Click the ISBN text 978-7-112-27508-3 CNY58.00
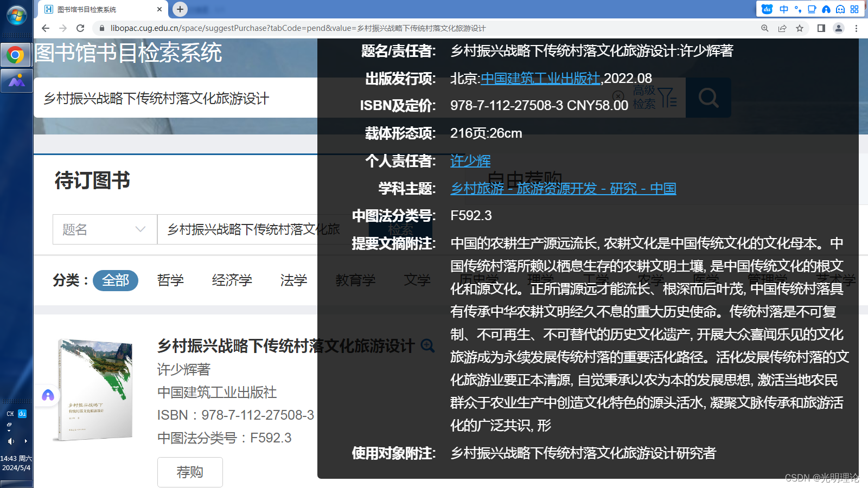Screen dimensions: 868x488 tap(539, 106)
